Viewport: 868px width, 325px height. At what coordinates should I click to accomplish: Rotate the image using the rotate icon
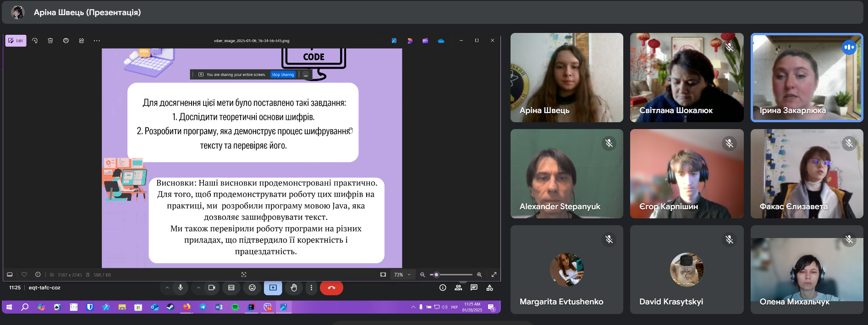click(x=35, y=41)
